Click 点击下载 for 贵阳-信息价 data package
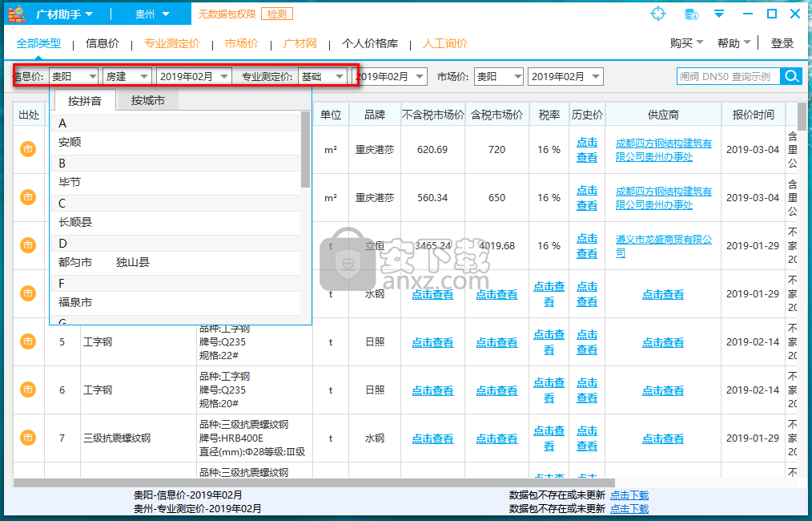812x521 pixels. click(x=629, y=495)
